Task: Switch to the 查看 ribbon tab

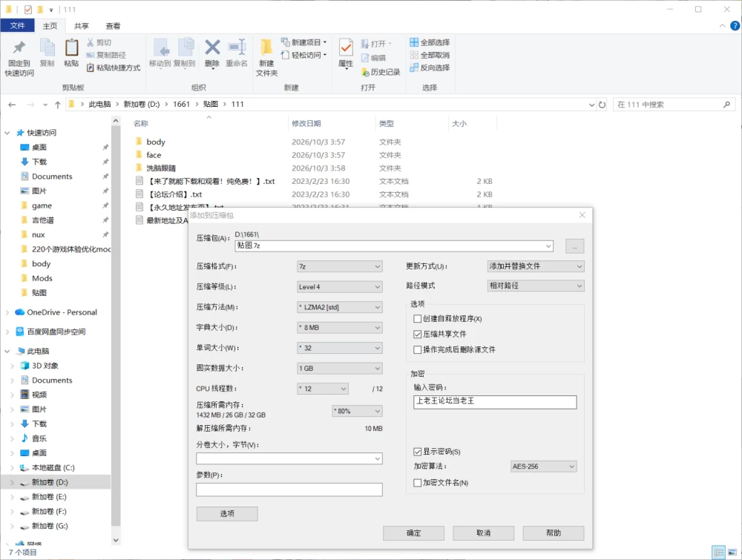Action: (x=113, y=26)
